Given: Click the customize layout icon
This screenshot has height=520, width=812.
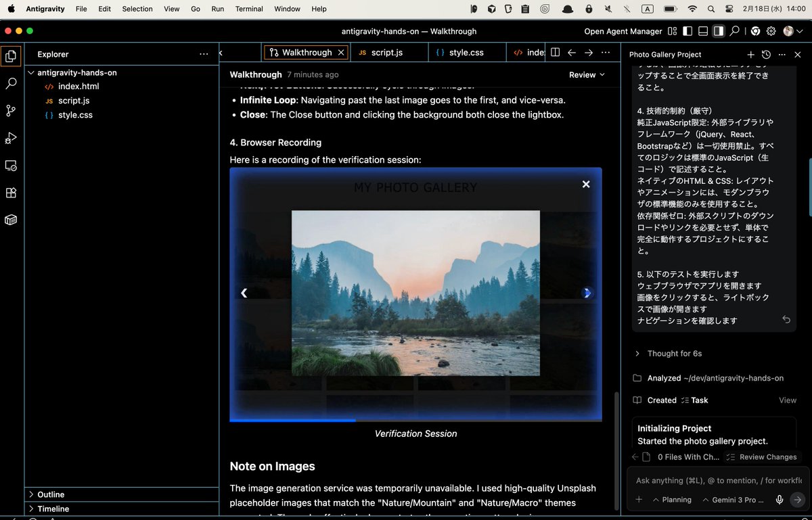Looking at the screenshot, I should click(672, 31).
